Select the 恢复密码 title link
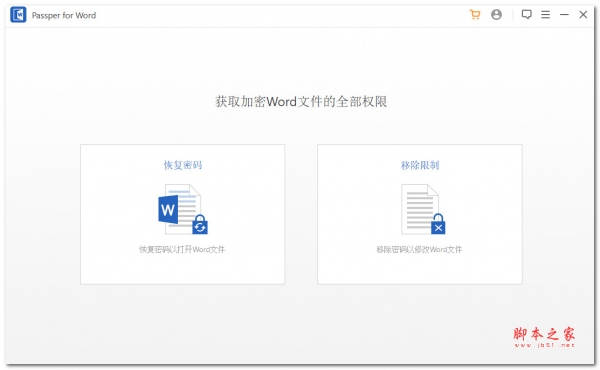The width and height of the screenshot is (600, 370). coord(183,165)
